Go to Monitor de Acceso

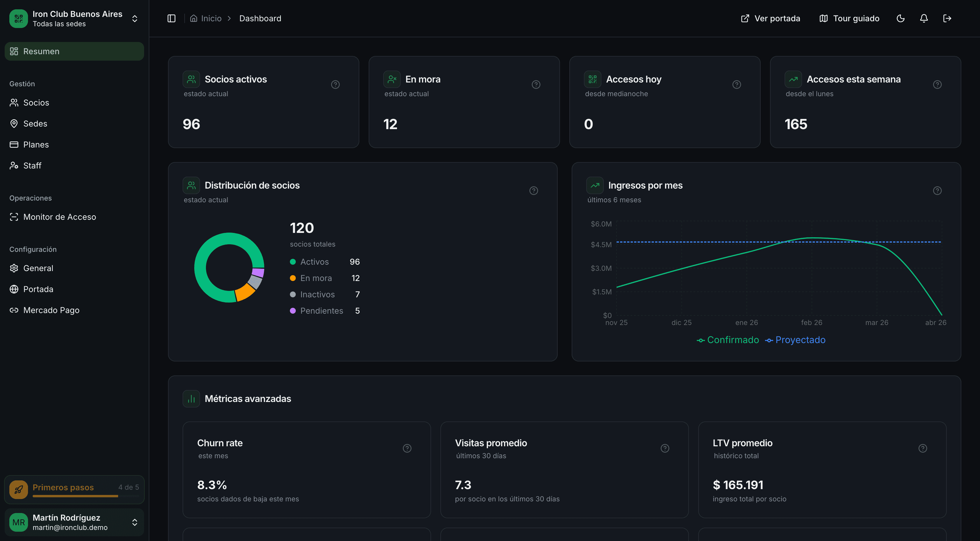[x=59, y=217]
